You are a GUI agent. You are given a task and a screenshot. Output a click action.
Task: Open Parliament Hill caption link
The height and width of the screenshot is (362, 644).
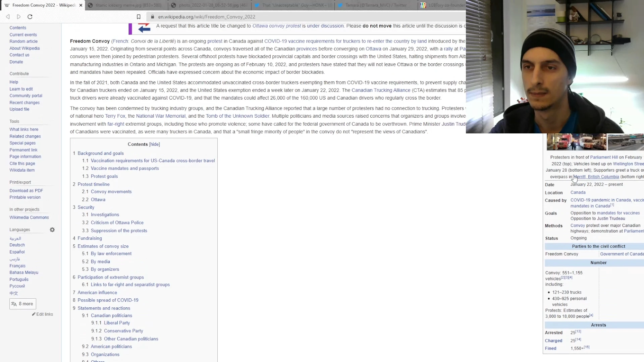pyautogui.click(x=604, y=157)
